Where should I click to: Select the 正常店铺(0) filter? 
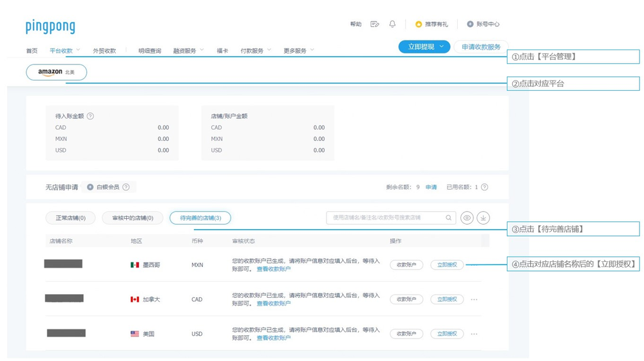(x=70, y=218)
